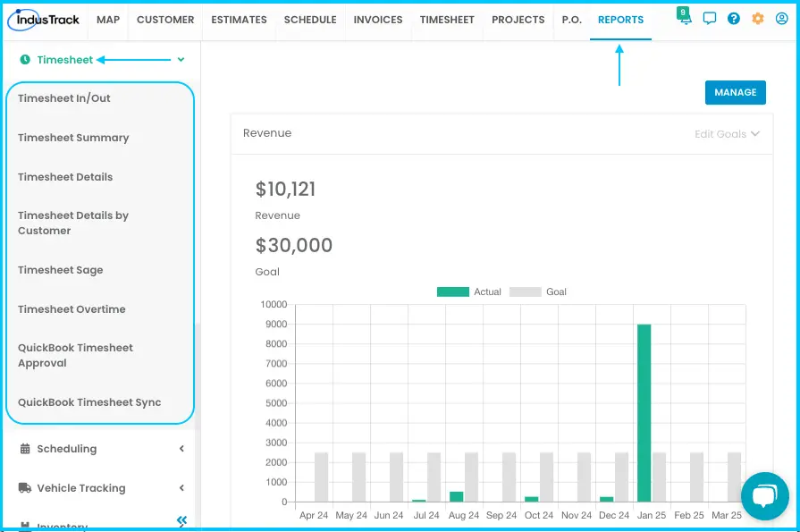Select the REPORTS tab
Screen dimensions: 800x532
click(x=620, y=20)
